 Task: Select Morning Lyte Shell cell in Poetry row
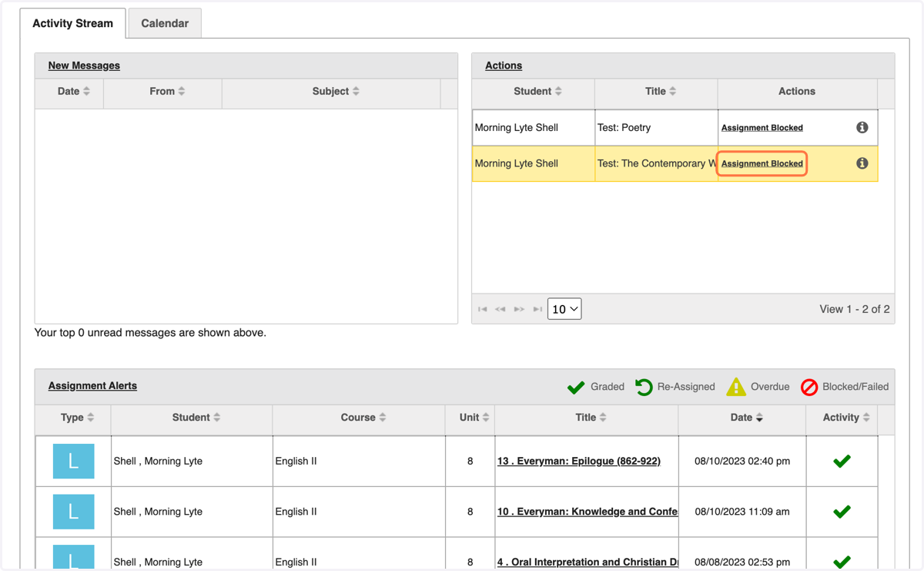pos(534,128)
